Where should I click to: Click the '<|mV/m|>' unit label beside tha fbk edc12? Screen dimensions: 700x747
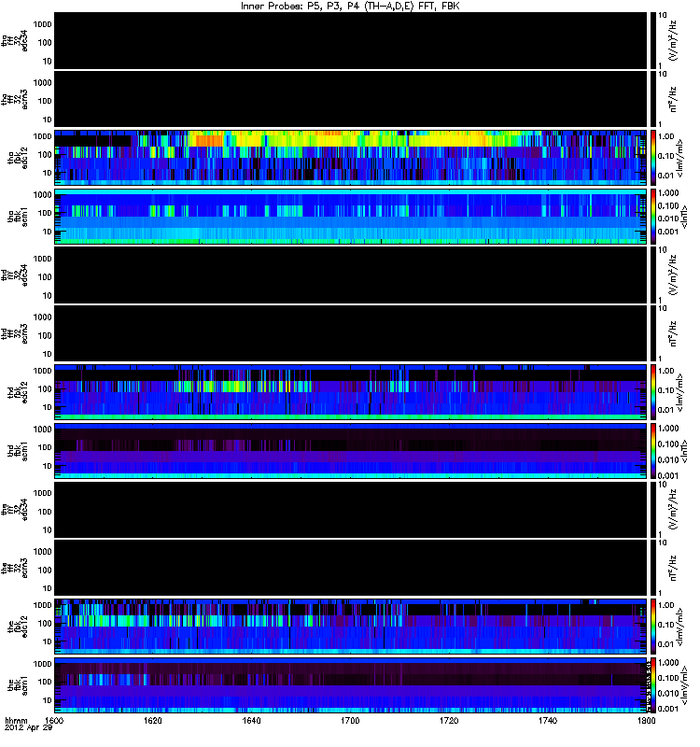pos(680,158)
